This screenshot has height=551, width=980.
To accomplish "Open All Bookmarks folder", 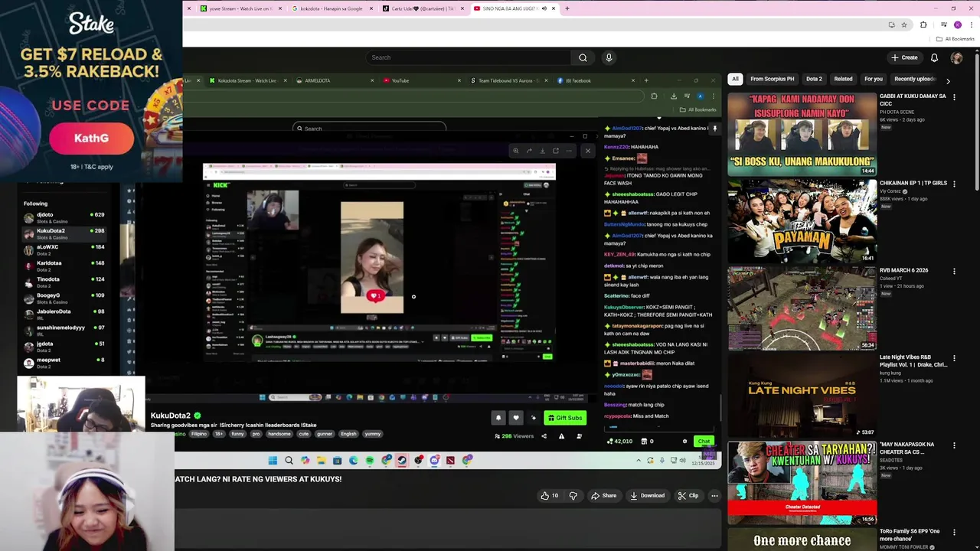I will (x=955, y=39).
